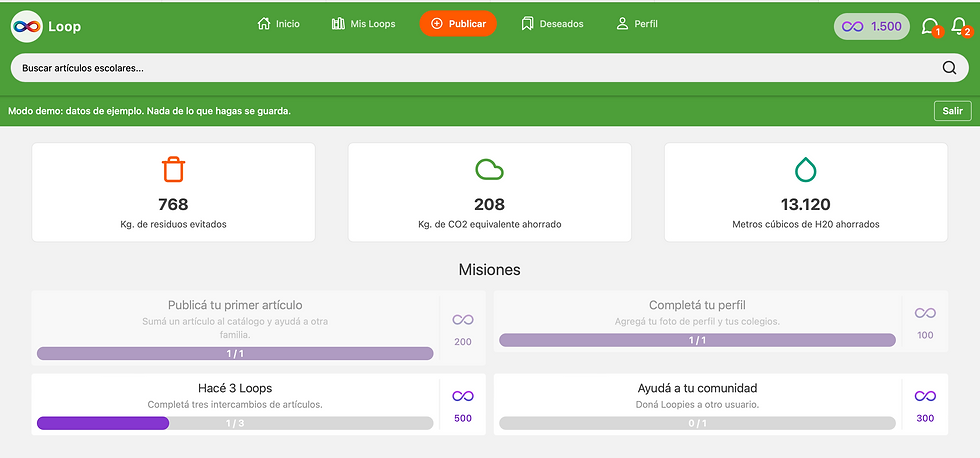Click the Kg. de residuos evitados label
Viewport: 980px width, 458px height.
(173, 224)
